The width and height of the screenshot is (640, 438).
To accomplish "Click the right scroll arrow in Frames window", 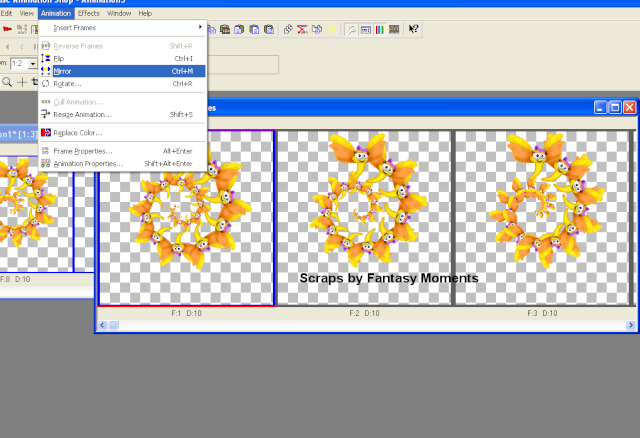I will [x=631, y=325].
